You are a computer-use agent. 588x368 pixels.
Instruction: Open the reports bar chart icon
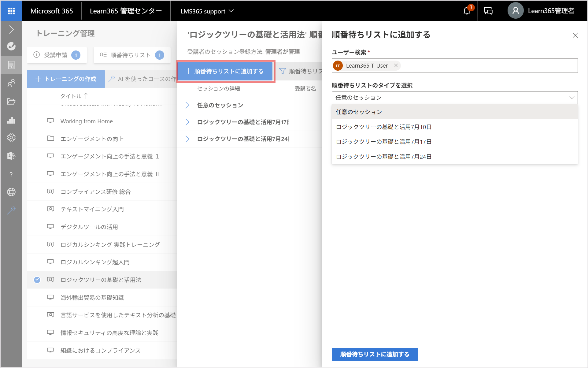[11, 120]
